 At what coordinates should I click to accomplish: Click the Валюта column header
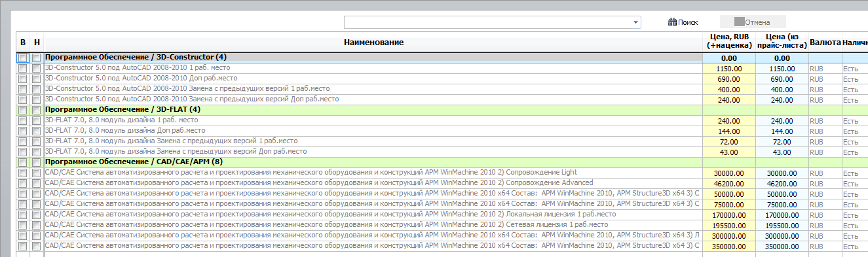coord(825,42)
